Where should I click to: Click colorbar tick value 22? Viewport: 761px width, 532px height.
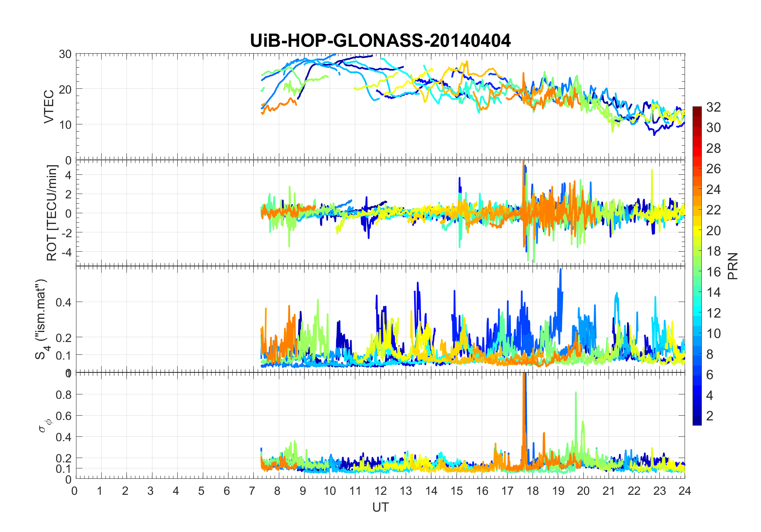(713, 210)
